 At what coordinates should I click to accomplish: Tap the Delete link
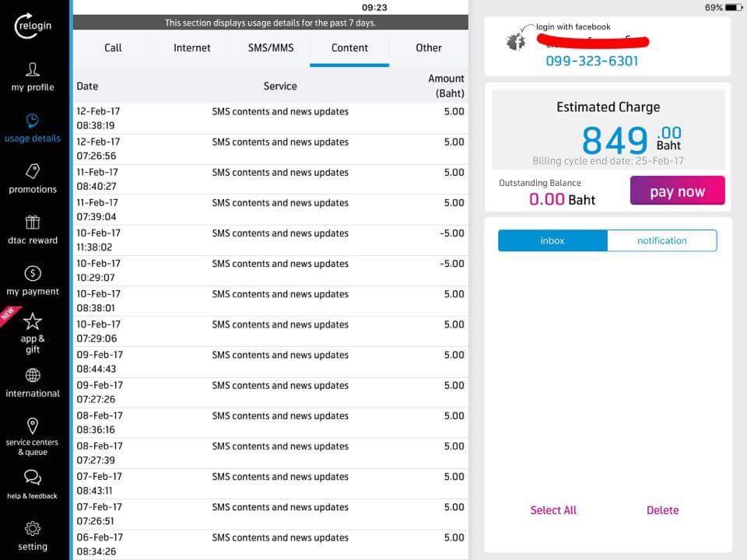pos(662,510)
